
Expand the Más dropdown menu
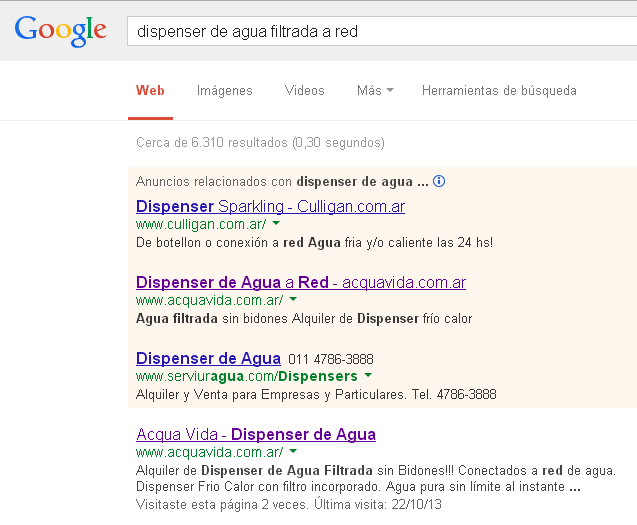point(374,91)
